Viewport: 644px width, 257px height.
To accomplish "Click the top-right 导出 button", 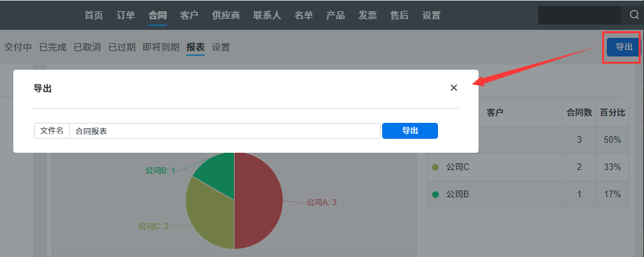I will click(x=623, y=46).
